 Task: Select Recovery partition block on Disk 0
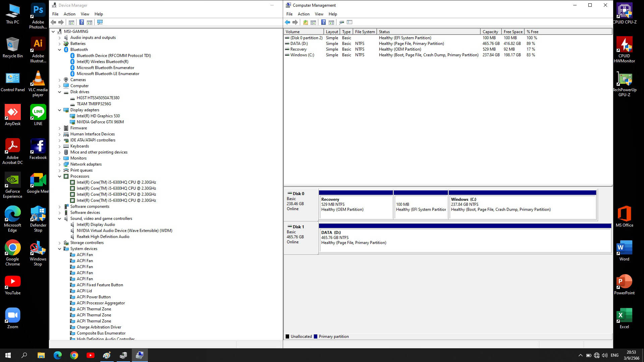point(356,205)
